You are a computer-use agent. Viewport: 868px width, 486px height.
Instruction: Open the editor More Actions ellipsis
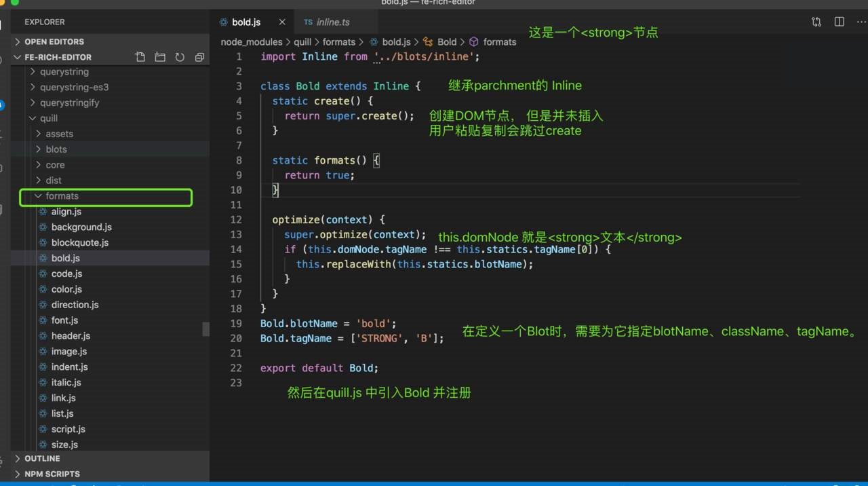[x=861, y=22]
